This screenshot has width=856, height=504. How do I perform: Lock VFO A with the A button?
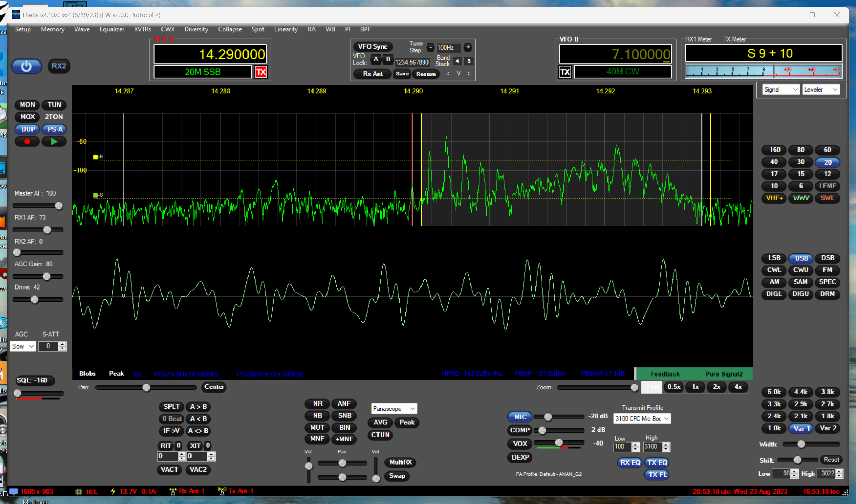[376, 59]
